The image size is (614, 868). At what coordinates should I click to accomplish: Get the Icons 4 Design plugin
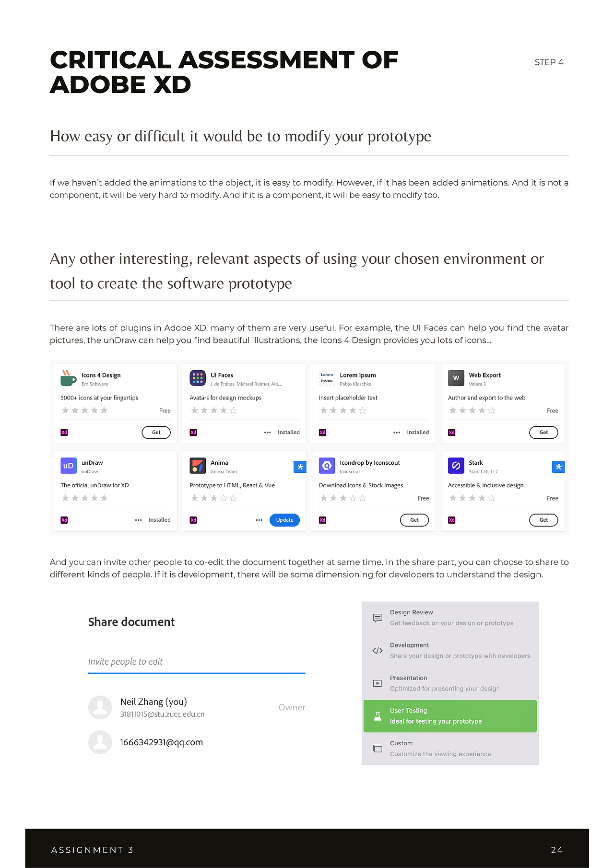pos(156,433)
